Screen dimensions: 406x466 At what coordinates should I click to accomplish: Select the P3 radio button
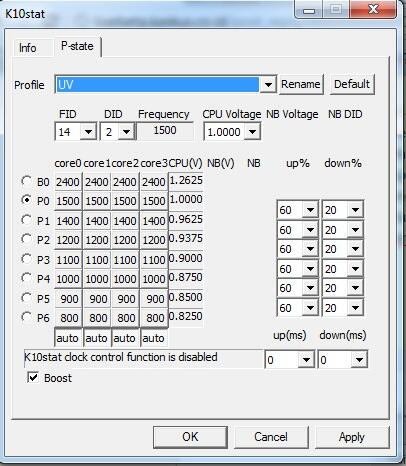pos(26,259)
